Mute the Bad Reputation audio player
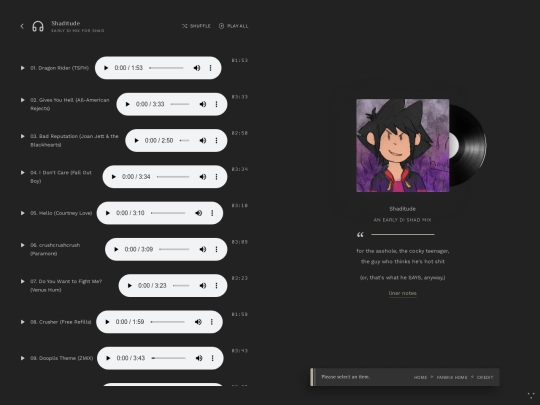This screenshot has height=405, width=540. pyautogui.click(x=203, y=141)
